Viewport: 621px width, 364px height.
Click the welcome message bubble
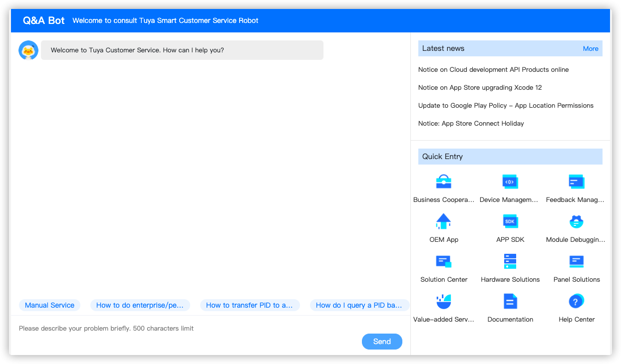pyautogui.click(x=182, y=50)
